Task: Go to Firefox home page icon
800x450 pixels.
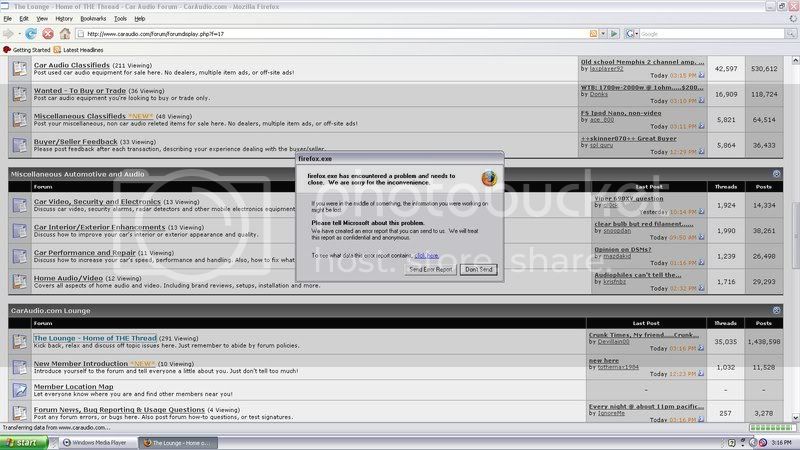Action: (65, 34)
